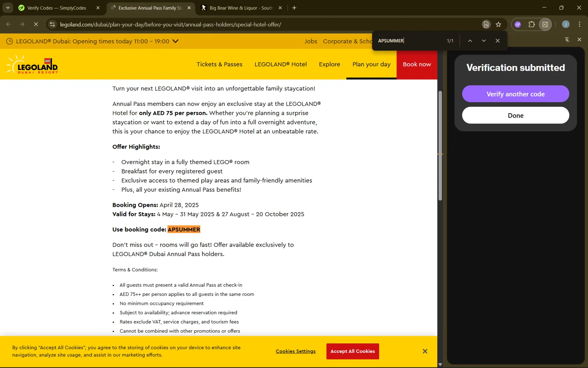The image size is (588, 368).
Task: Close the find-in-page bar
Action: 498,41
